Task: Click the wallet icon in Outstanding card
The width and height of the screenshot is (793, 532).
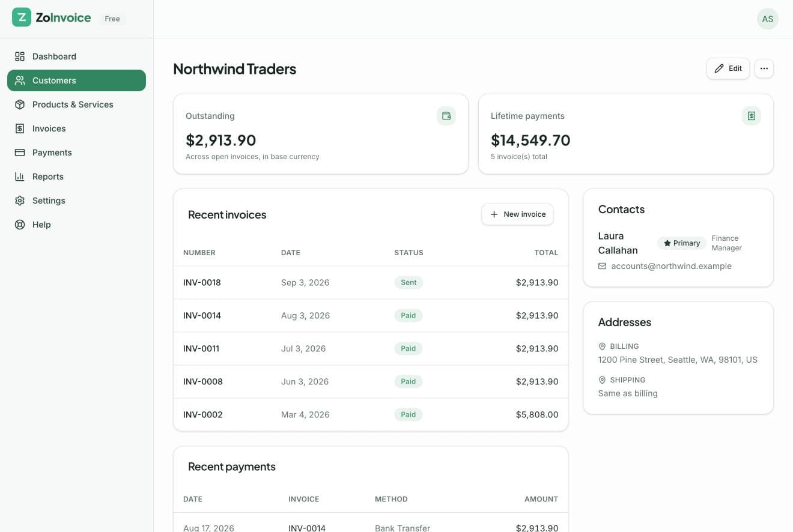Action: click(446, 116)
